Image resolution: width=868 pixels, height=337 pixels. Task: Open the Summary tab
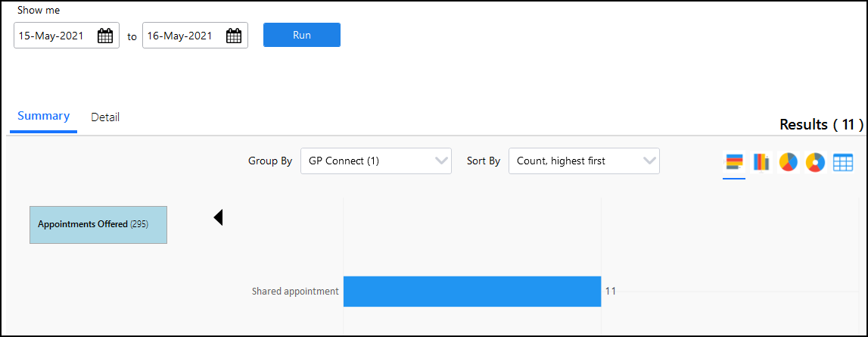point(43,117)
